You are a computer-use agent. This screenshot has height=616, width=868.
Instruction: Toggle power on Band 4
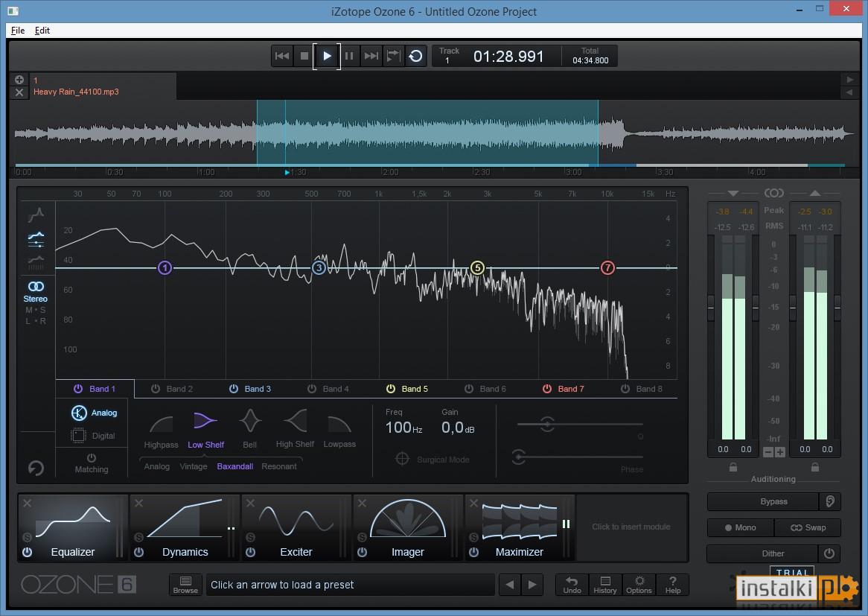point(312,389)
